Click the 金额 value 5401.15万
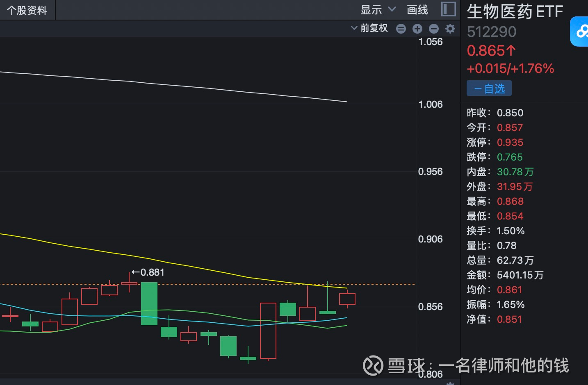 click(520, 275)
